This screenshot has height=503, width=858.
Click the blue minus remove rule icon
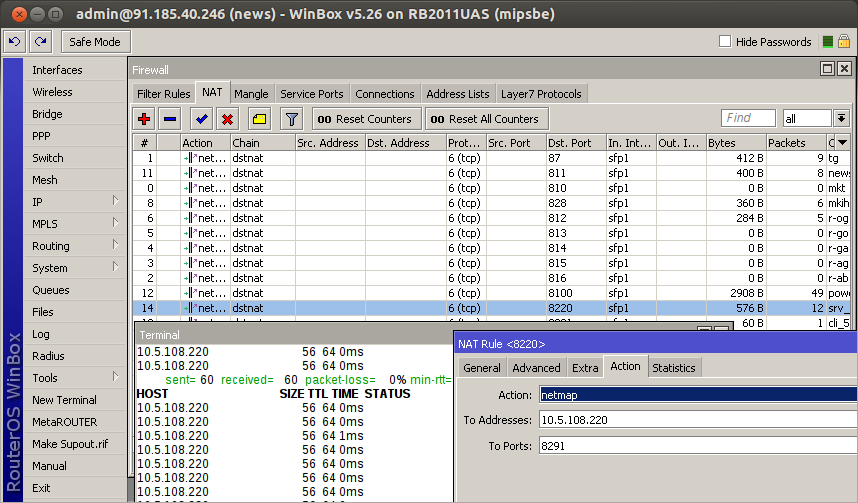[170, 119]
